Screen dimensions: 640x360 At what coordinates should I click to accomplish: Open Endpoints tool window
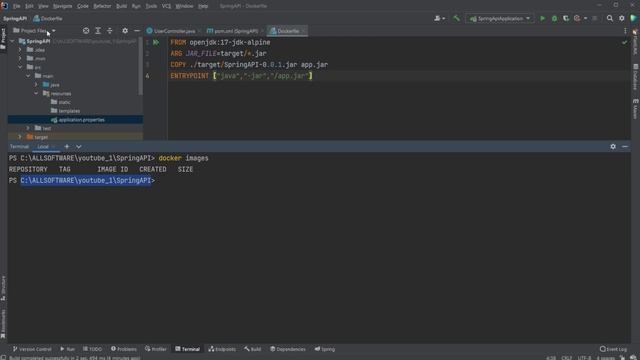[222, 349]
